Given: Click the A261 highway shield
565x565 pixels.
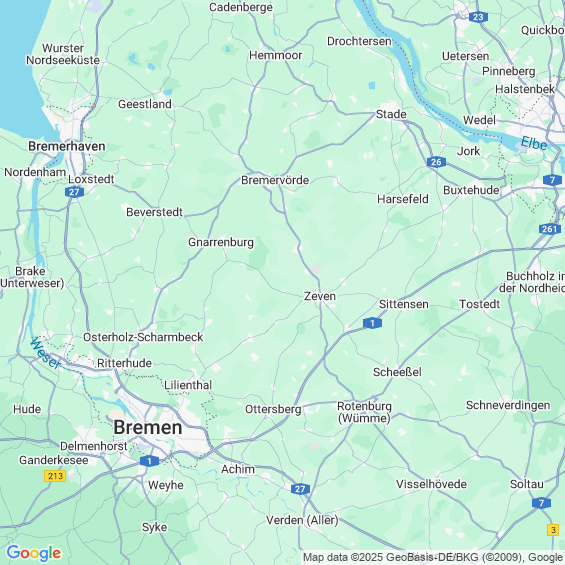Looking at the screenshot, I should pos(550,229).
